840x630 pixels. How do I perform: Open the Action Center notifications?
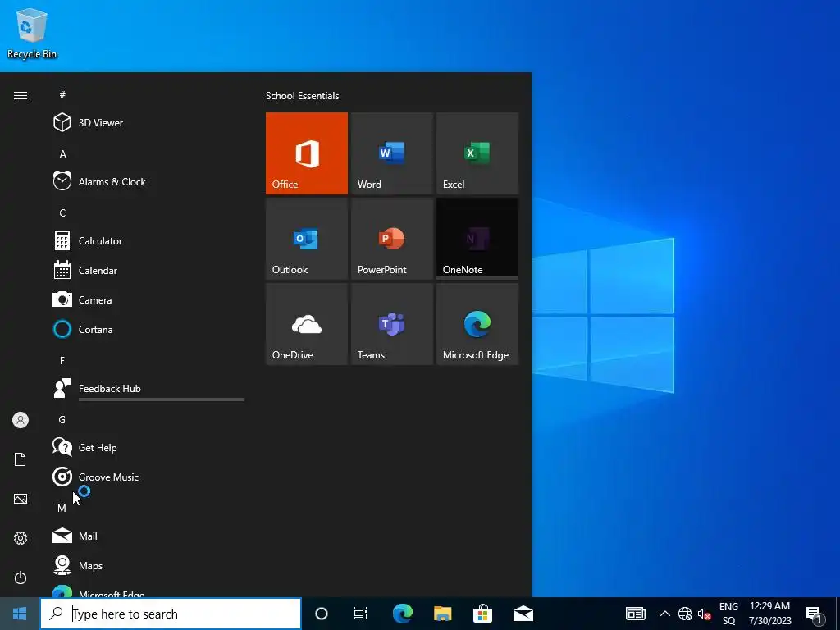pos(815,614)
